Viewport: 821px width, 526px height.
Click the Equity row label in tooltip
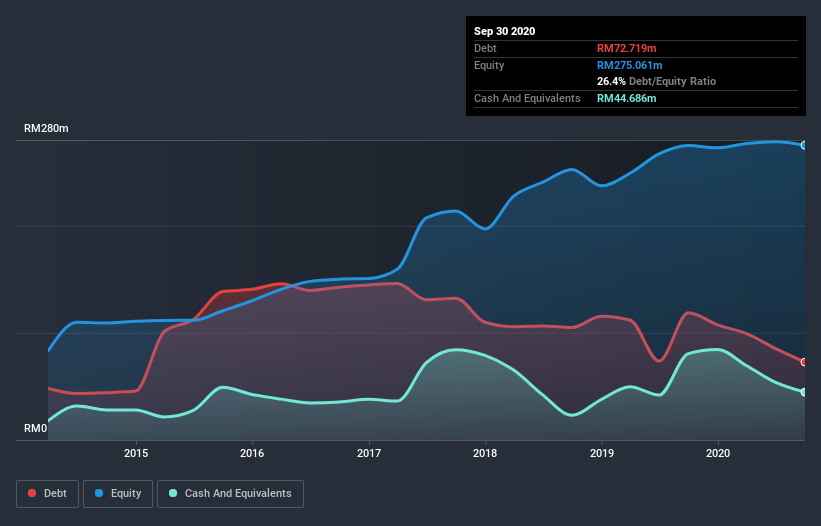(489, 65)
